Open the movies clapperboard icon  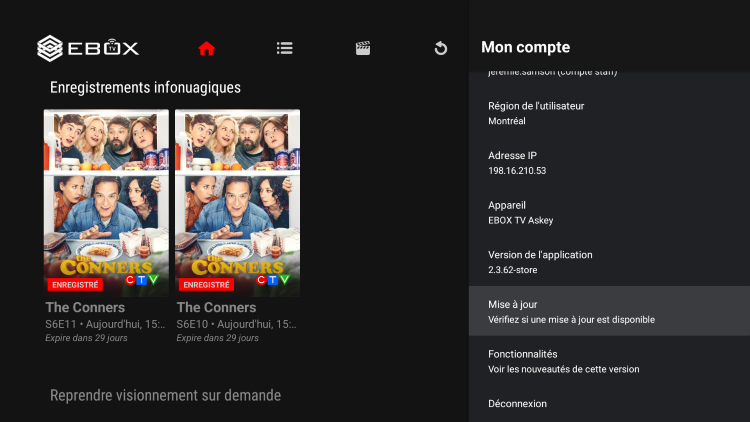coord(363,48)
